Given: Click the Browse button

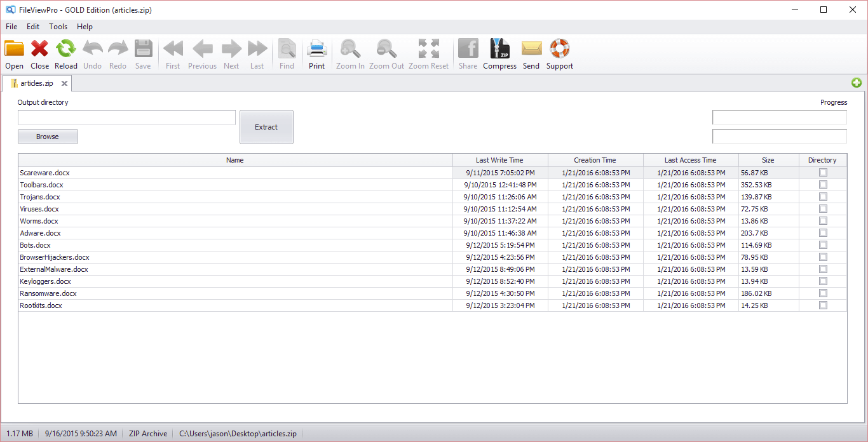Looking at the screenshot, I should tap(48, 137).
